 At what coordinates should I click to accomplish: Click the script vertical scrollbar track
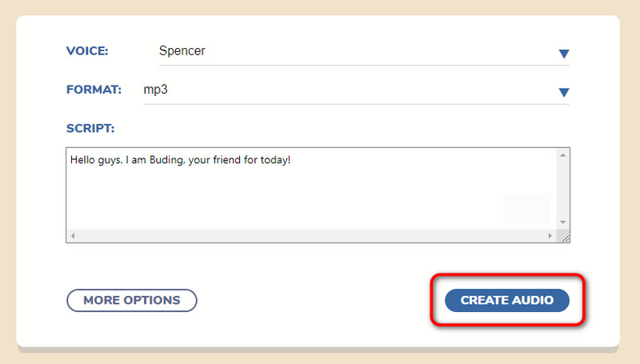[x=562, y=188]
